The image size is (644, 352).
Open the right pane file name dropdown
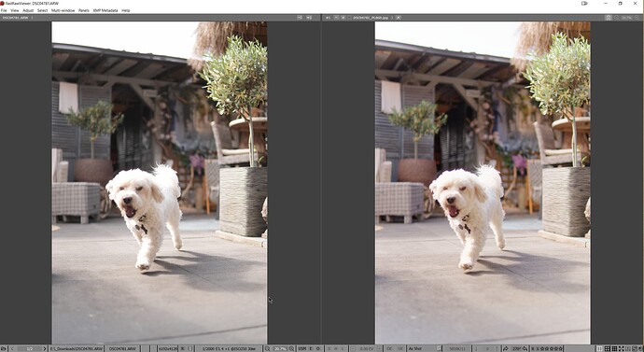click(x=392, y=18)
